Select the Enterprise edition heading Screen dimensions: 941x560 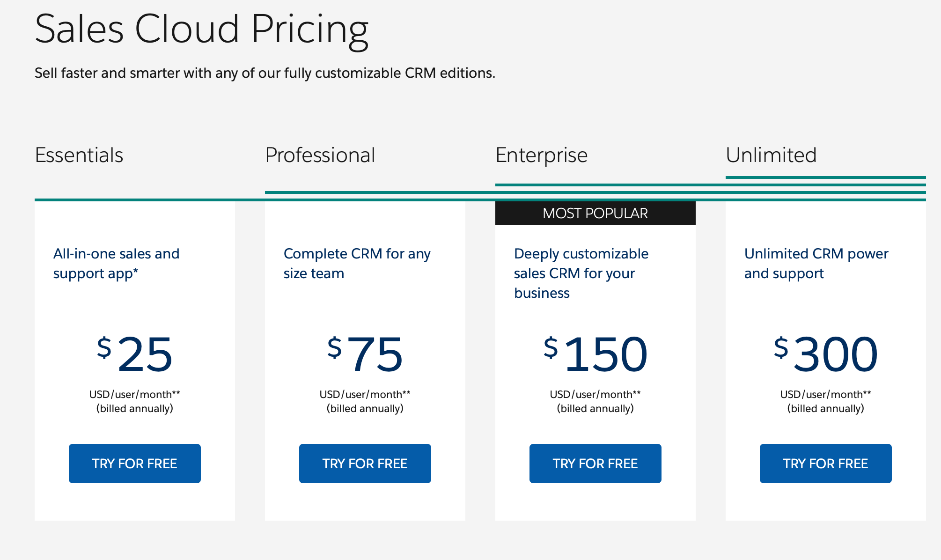pos(542,155)
